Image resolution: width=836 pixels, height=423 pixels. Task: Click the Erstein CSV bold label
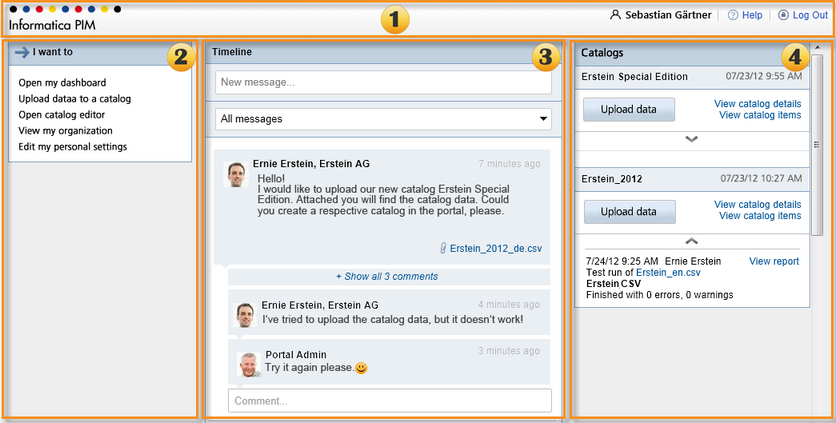tap(613, 283)
